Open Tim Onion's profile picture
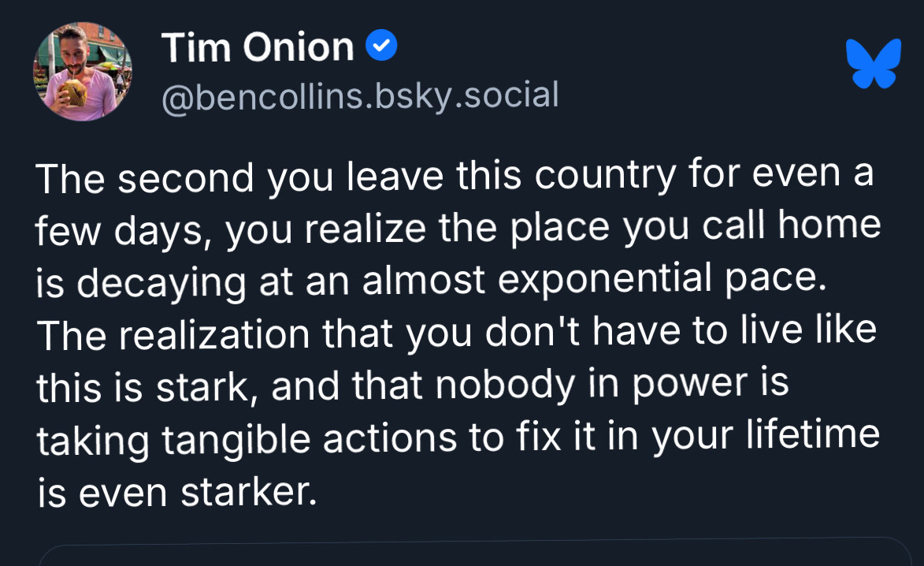924x566 pixels. tap(82, 72)
